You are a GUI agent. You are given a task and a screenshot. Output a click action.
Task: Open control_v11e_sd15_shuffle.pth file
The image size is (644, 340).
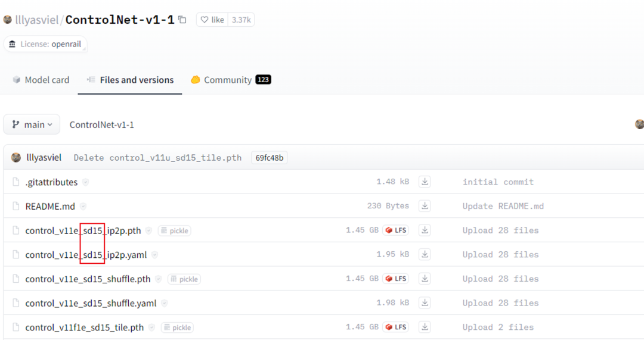click(88, 279)
